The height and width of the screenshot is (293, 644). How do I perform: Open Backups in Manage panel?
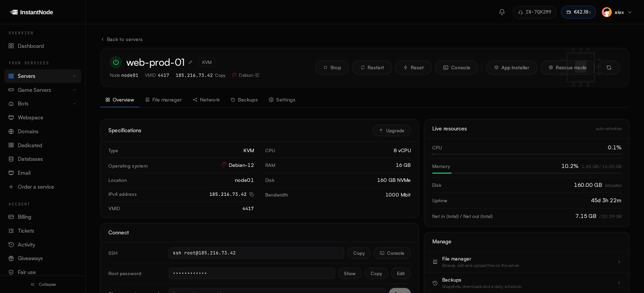coord(526,283)
